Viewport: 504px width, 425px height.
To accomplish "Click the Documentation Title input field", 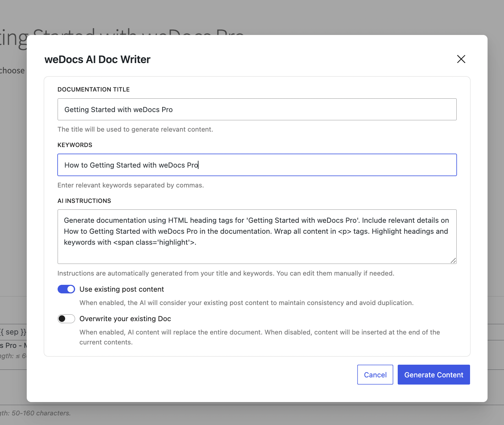I will (257, 109).
